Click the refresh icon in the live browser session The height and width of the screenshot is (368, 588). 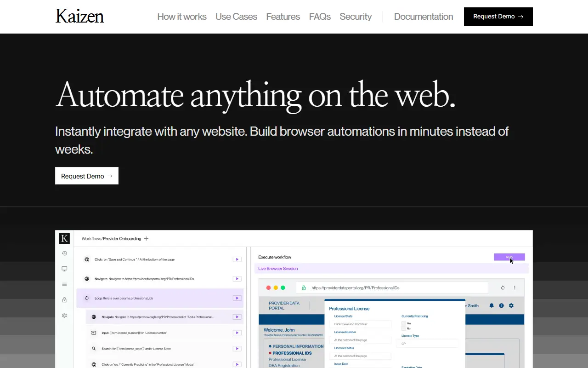point(503,288)
